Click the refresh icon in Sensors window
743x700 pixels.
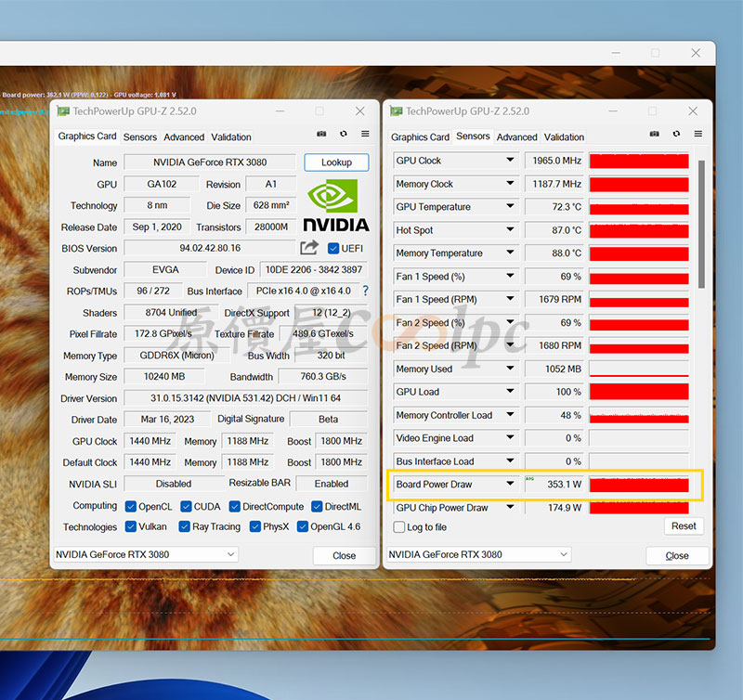tap(676, 134)
